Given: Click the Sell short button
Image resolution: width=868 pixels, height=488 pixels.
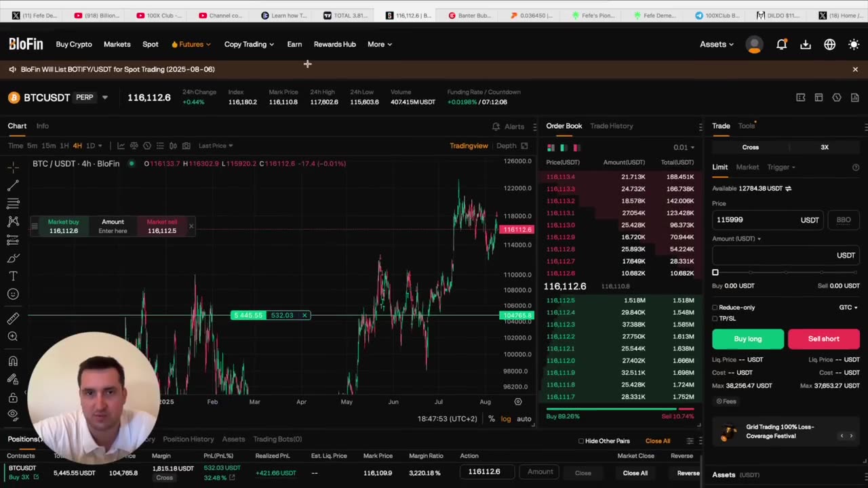Looking at the screenshot, I should [x=823, y=339].
